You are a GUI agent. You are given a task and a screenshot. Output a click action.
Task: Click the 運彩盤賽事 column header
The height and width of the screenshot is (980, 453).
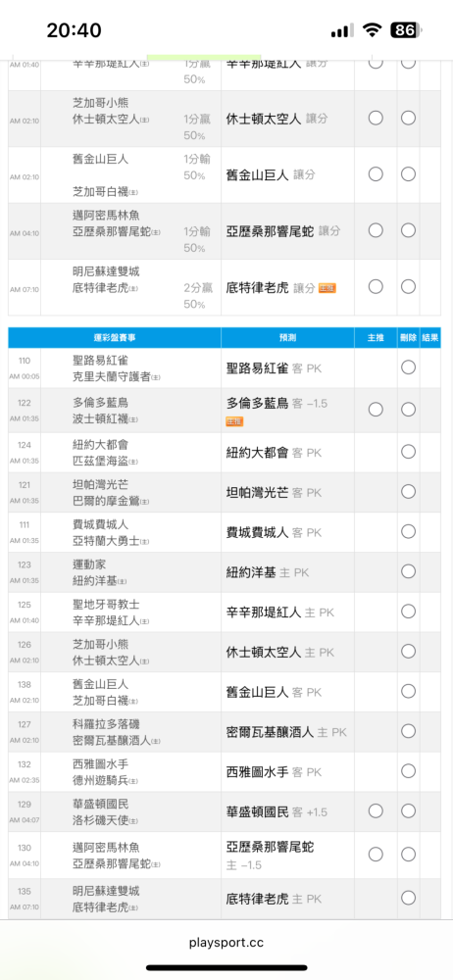pyautogui.click(x=115, y=337)
